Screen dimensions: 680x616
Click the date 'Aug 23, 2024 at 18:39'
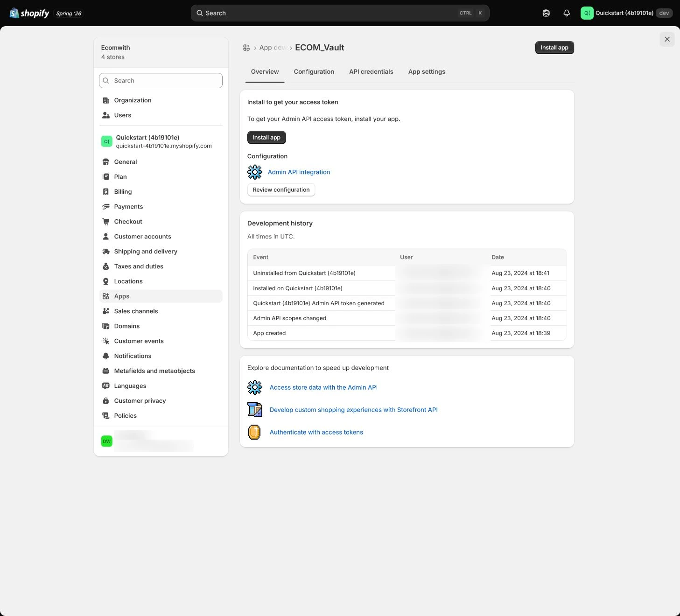click(521, 333)
